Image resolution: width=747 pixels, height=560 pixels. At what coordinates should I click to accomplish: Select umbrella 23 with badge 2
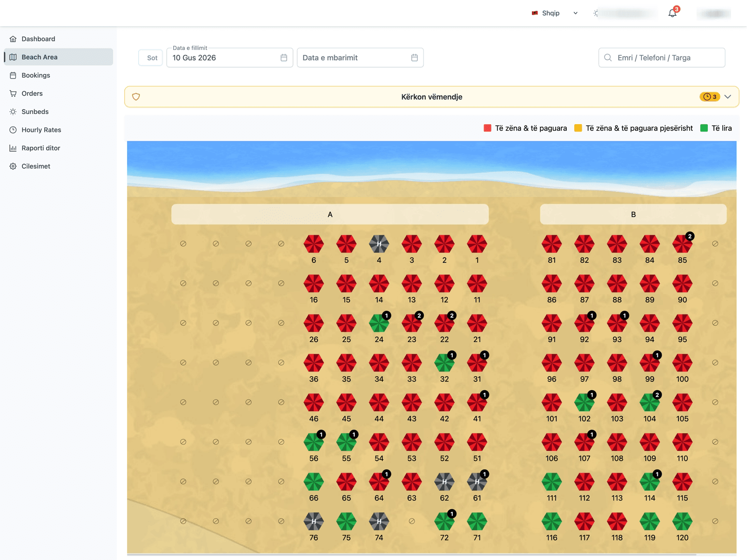coord(412,323)
